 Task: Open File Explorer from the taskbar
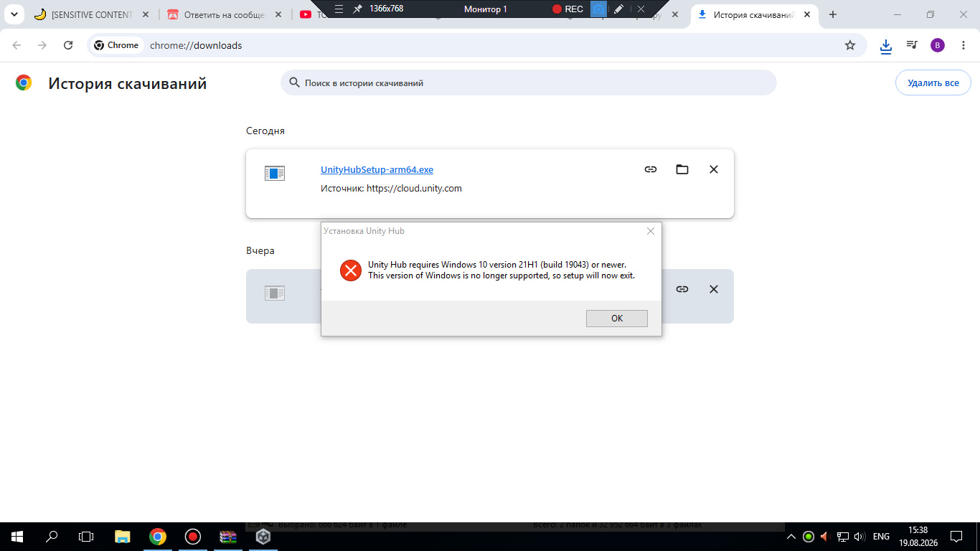pyautogui.click(x=123, y=537)
